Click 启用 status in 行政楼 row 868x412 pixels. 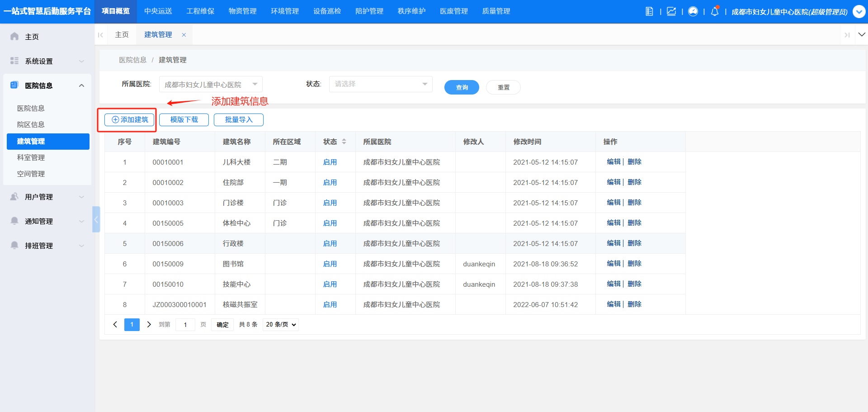tap(330, 243)
